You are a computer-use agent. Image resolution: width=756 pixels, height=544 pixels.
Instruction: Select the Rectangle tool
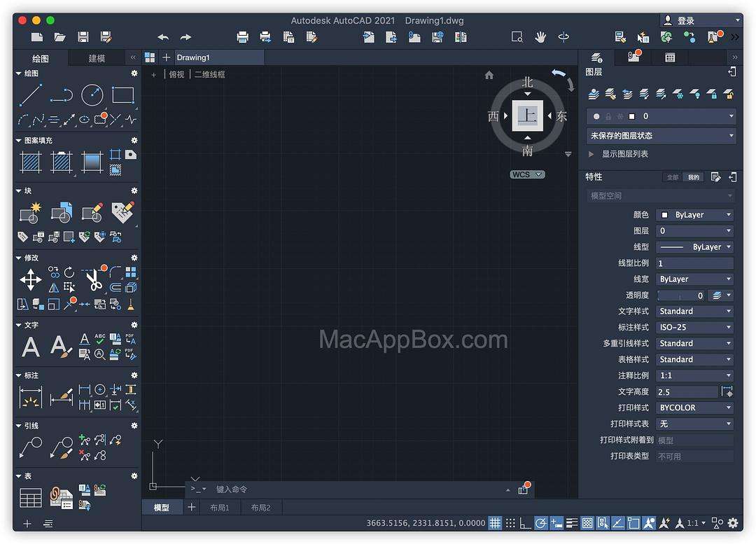point(123,95)
